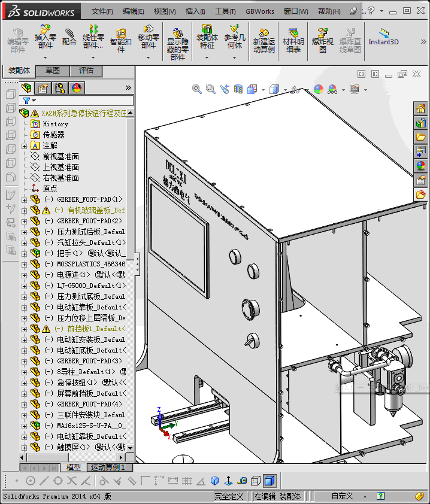Click Zoom to Fit magnifier icon

(x=196, y=89)
